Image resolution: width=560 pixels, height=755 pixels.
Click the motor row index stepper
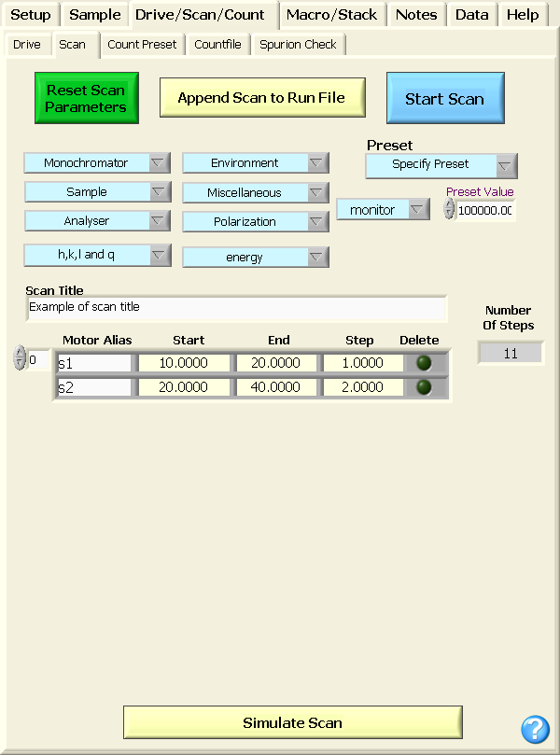[20, 359]
